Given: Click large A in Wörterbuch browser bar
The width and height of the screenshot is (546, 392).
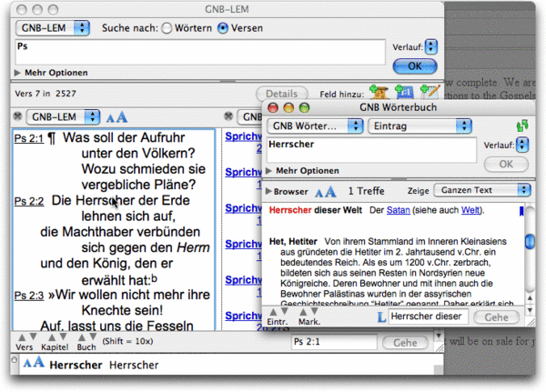Looking at the screenshot, I should tap(330, 191).
